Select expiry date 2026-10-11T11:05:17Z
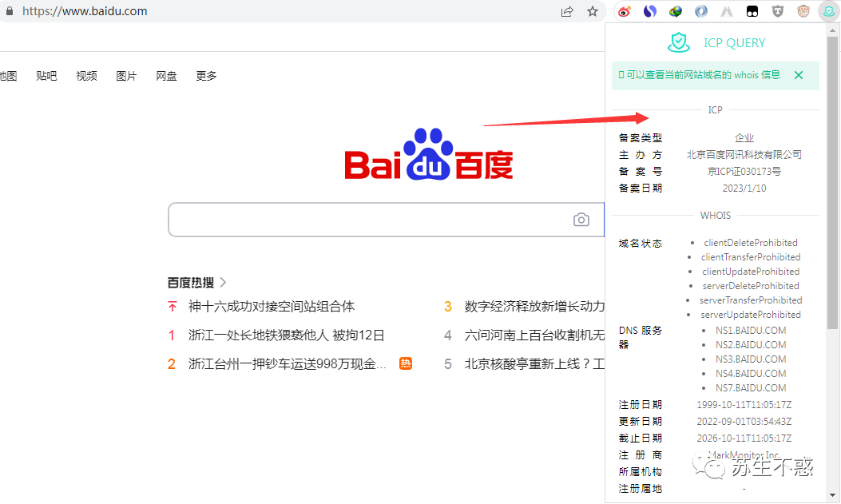 (x=744, y=439)
